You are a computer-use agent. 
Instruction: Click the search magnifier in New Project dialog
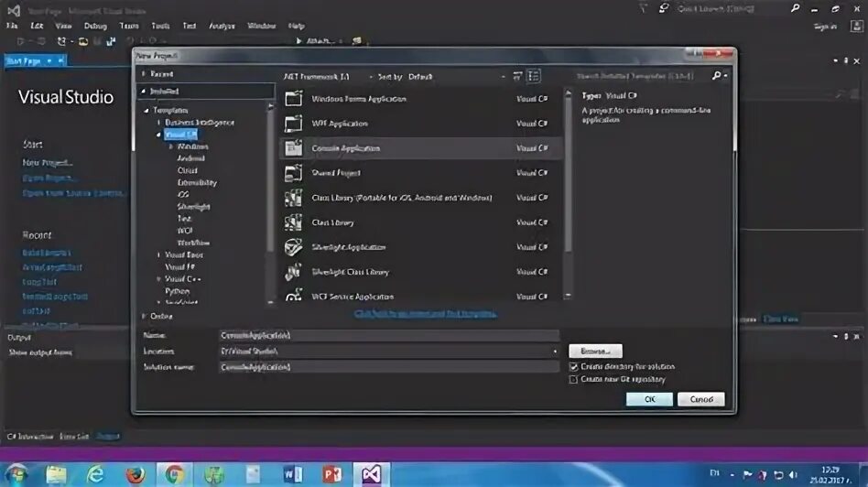coord(717,75)
